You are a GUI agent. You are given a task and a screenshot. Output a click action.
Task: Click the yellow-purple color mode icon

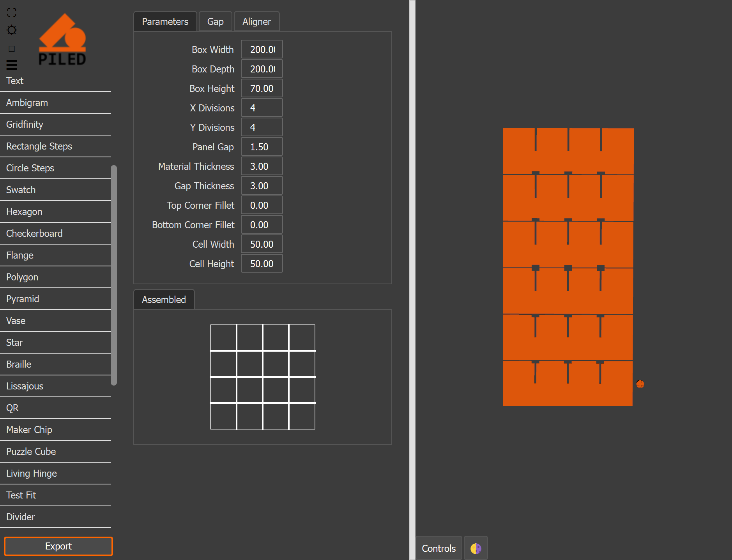(476, 548)
